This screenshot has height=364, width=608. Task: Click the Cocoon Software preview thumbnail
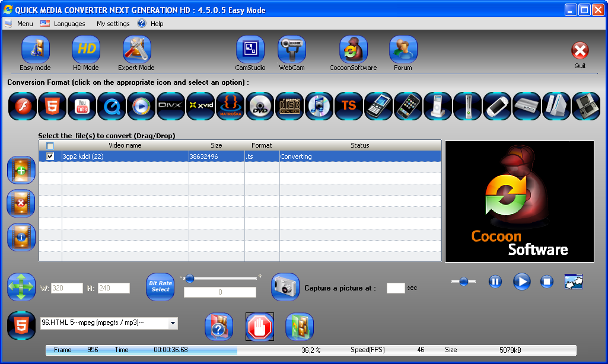click(520, 202)
